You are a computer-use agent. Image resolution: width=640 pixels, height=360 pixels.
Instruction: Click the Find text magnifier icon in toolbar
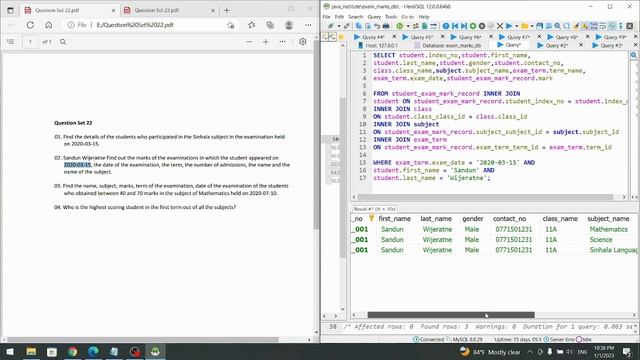point(557,26)
